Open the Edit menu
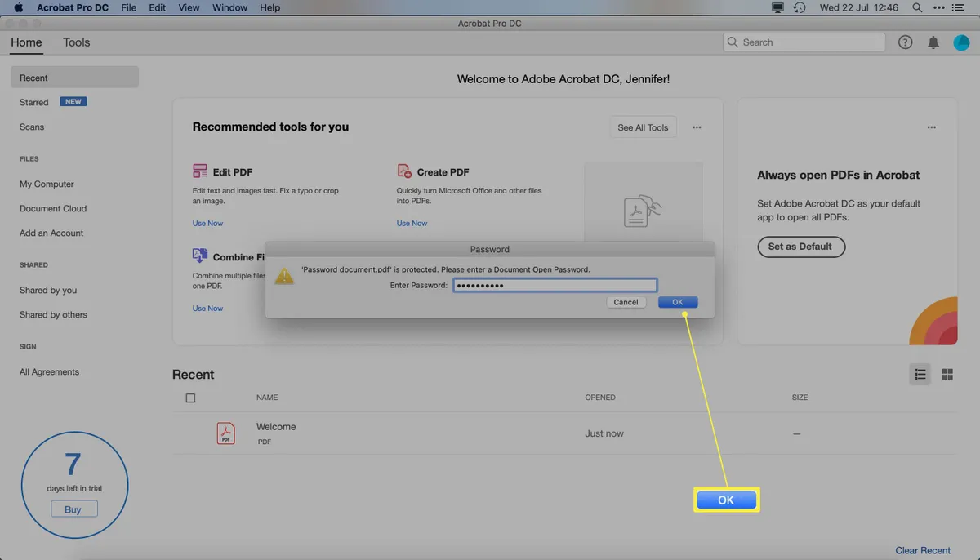 (x=158, y=7)
